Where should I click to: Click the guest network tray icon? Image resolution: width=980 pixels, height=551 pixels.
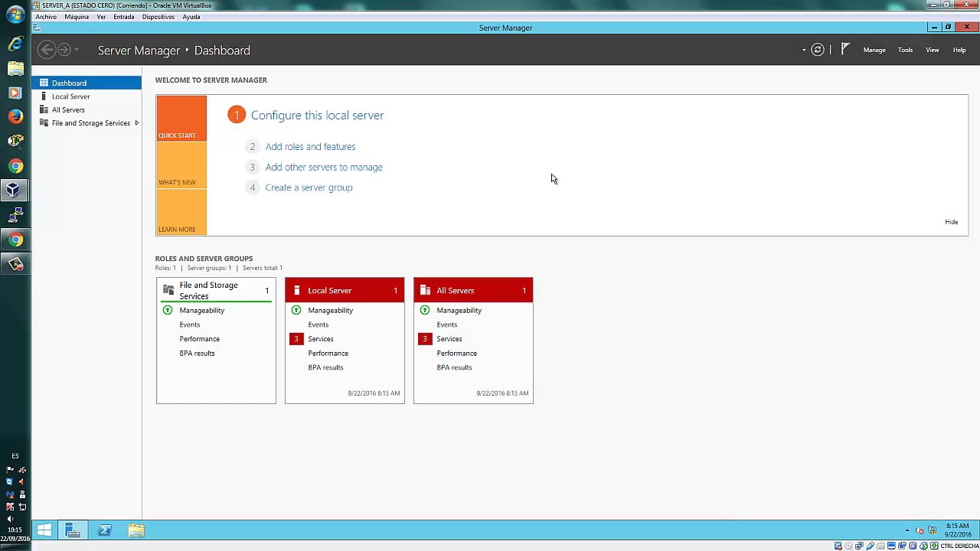pyautogui.click(x=933, y=530)
